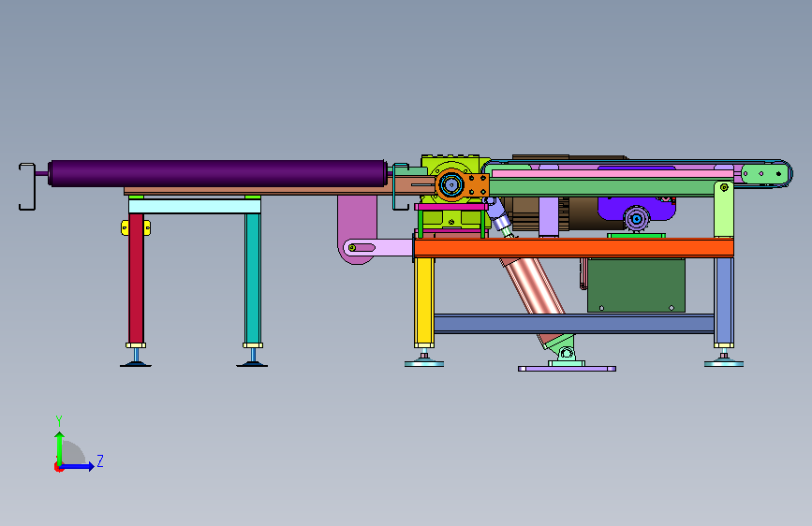The image size is (812, 526).
Task: Click the green Y axis of triad
Action: (60, 448)
